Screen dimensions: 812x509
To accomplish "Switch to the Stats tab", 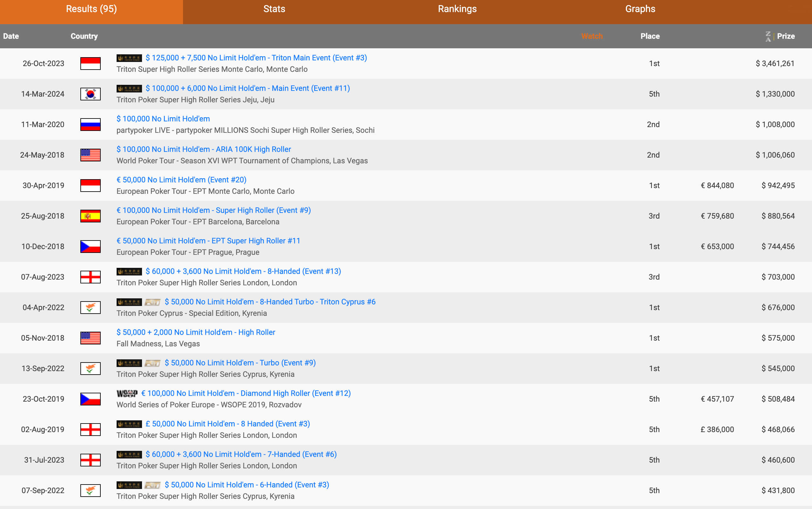I will point(274,9).
